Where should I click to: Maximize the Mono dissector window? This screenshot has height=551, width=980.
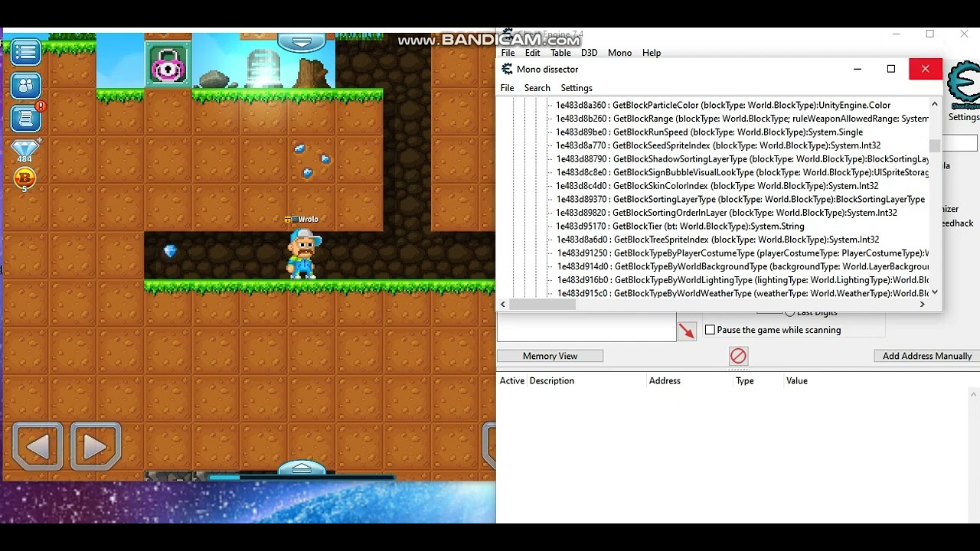(891, 69)
